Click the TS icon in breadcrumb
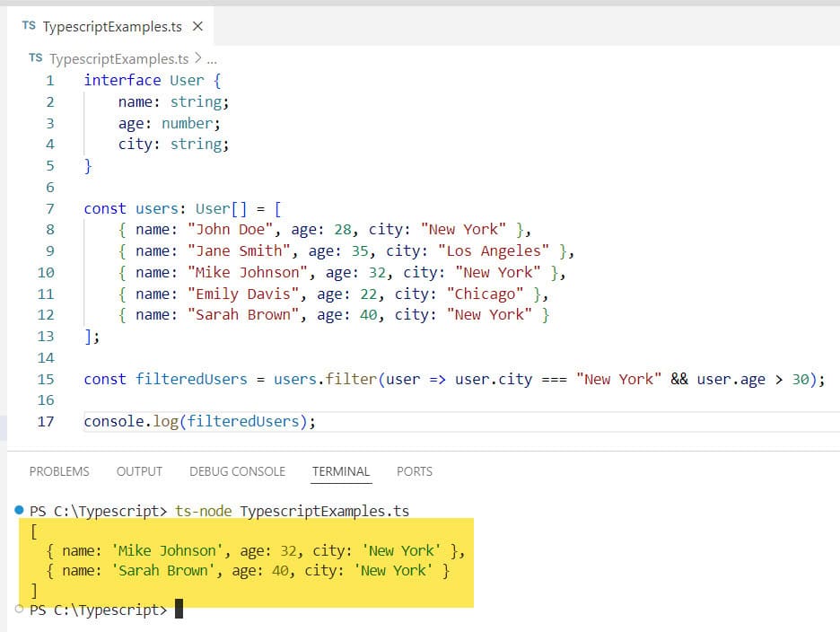 pos(36,57)
